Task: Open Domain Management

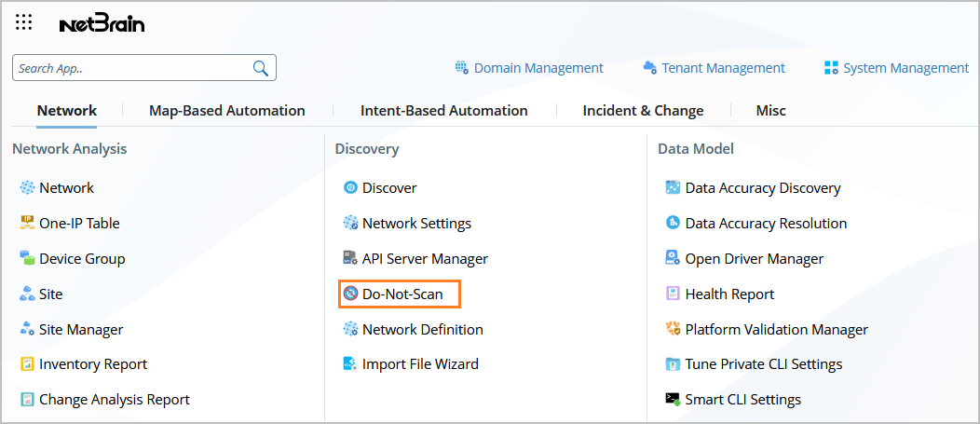Action: pyautogui.click(x=529, y=68)
